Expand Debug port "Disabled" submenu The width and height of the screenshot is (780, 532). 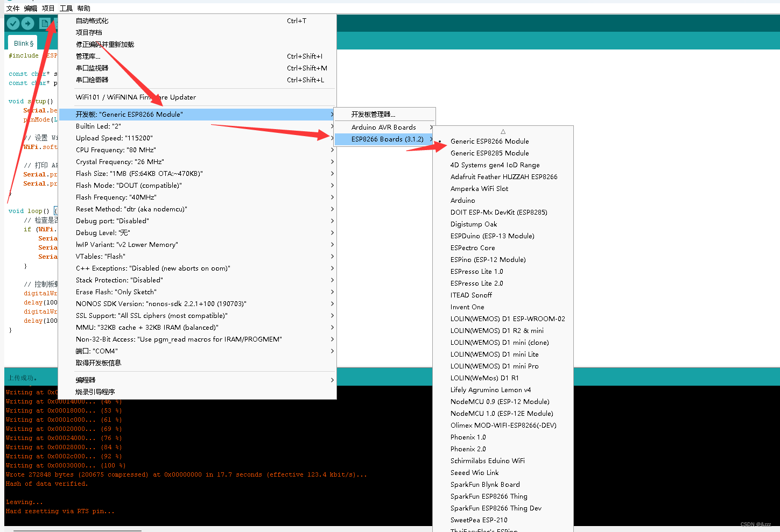(x=197, y=221)
